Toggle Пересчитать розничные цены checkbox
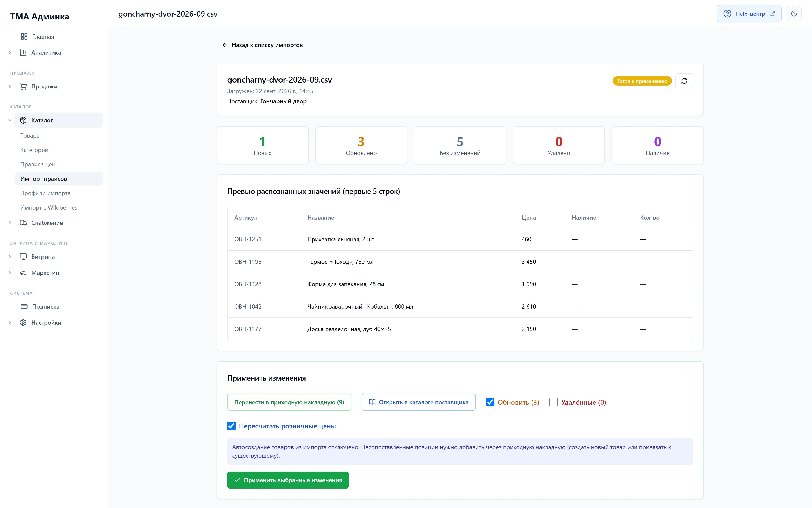This screenshot has height=508, width=812. click(231, 426)
